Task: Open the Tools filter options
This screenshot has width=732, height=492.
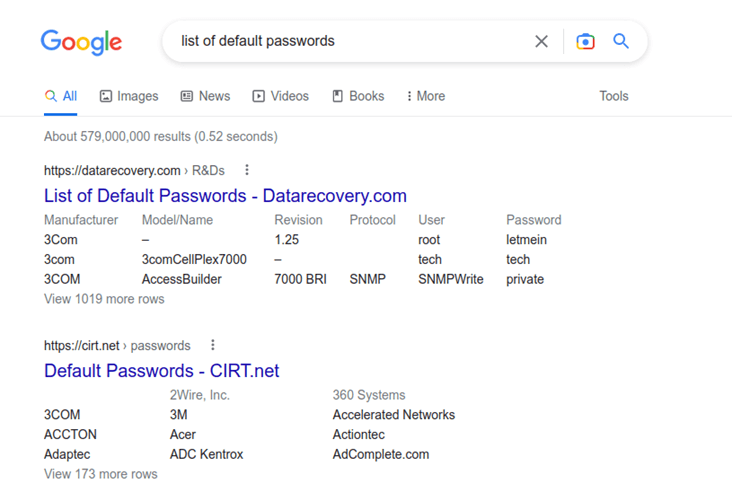Action: pos(614,96)
